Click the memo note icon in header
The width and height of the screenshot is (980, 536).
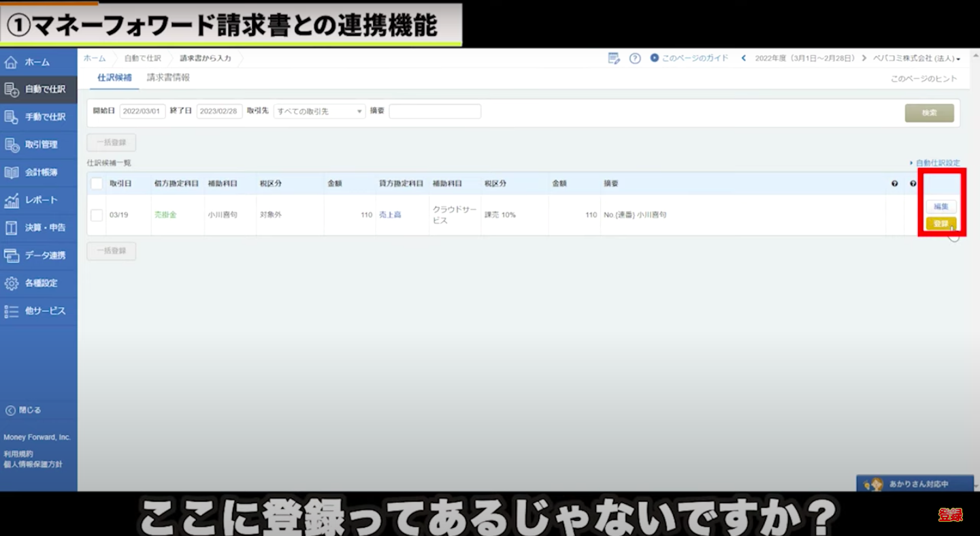(x=614, y=59)
